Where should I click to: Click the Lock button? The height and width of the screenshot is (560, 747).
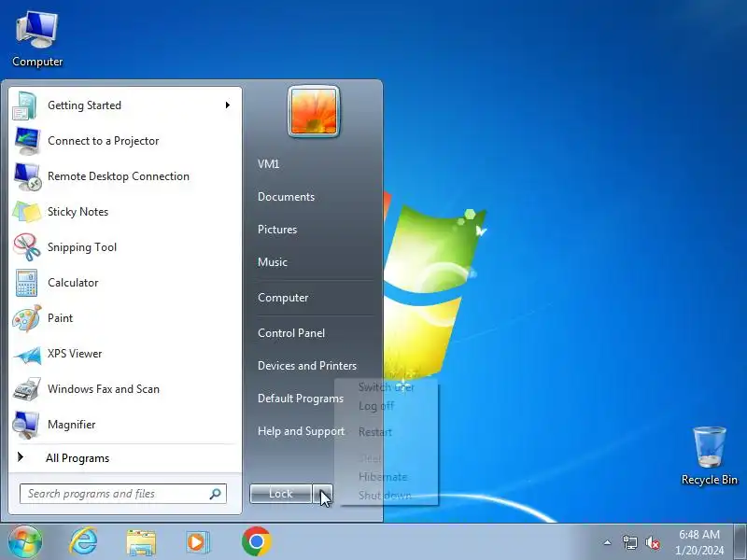click(x=281, y=494)
